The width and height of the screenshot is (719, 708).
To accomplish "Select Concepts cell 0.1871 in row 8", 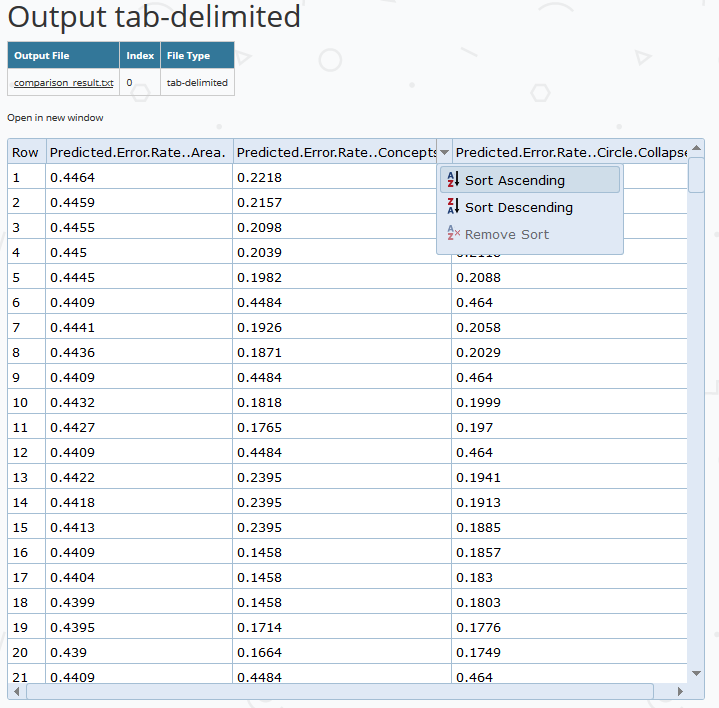I will (x=342, y=352).
